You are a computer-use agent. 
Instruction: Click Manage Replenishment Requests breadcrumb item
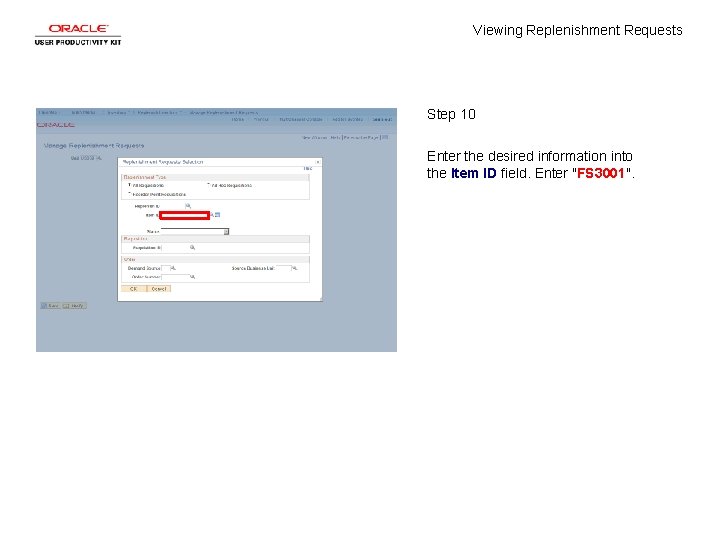pos(223,112)
